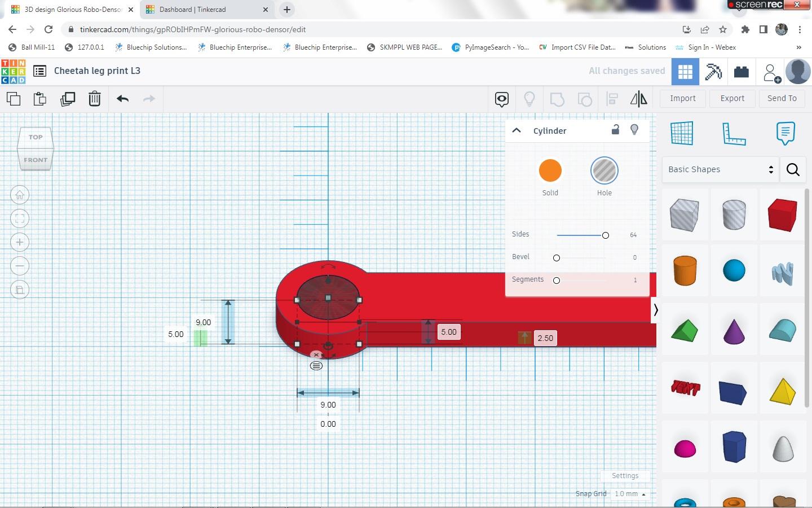Screen dimensions: 812x508
Task: Collapse the Cylinder properties panel
Action: point(517,130)
